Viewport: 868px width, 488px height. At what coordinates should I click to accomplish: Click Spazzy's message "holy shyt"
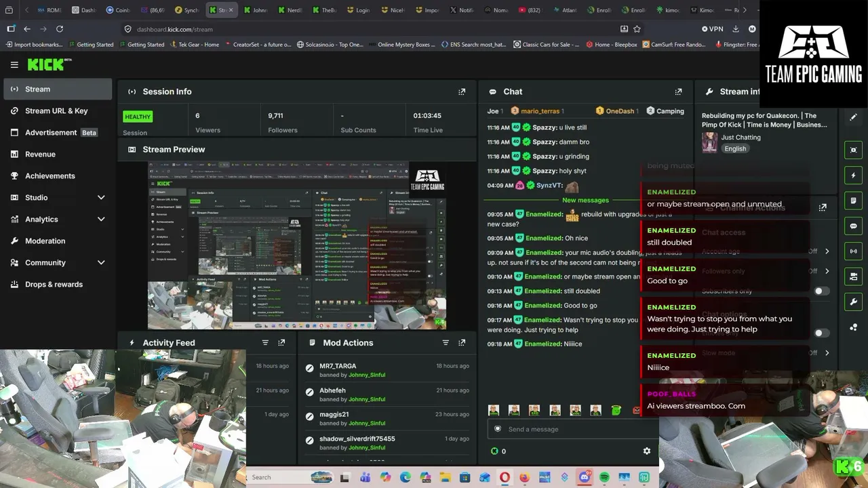click(x=573, y=171)
